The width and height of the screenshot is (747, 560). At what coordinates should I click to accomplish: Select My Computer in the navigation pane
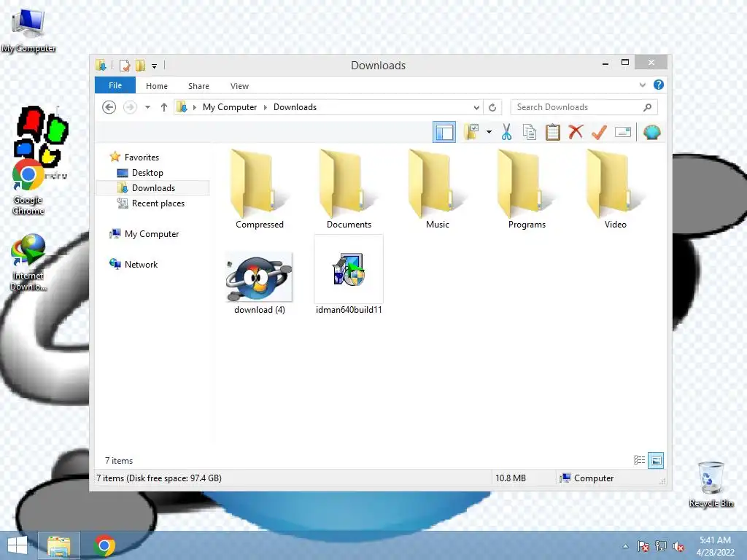coord(152,234)
